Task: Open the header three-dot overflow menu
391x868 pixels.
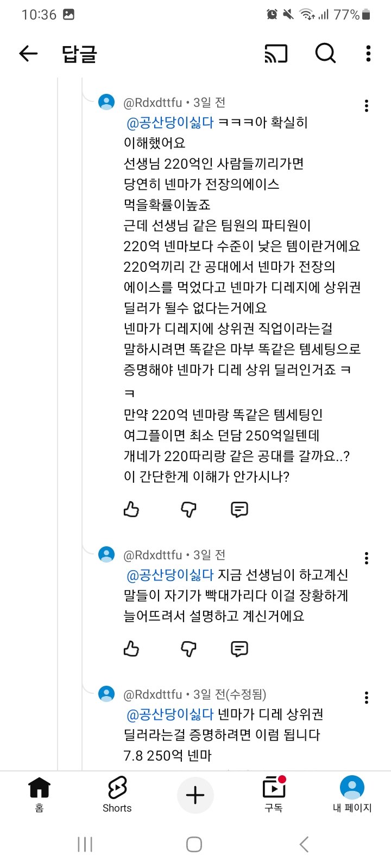Action: coord(368,53)
